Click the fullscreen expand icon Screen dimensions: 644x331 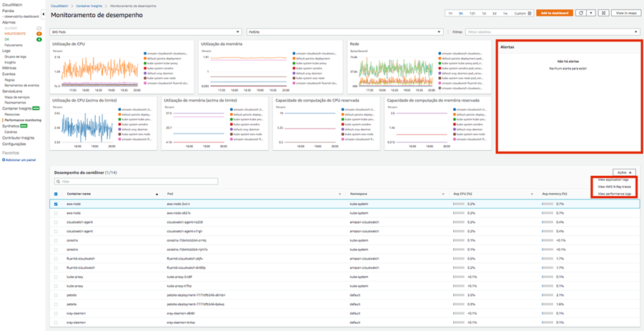click(x=603, y=13)
